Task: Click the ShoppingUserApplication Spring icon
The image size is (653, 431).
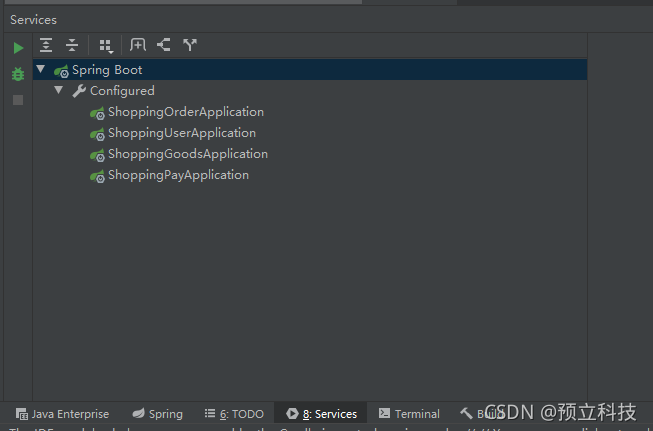Action: [x=97, y=134]
